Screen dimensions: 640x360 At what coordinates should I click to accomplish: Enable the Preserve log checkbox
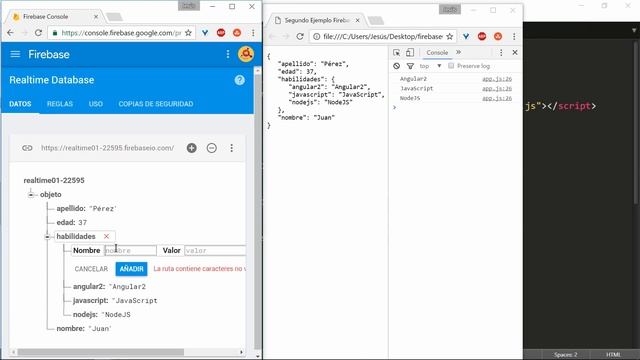coord(451,66)
